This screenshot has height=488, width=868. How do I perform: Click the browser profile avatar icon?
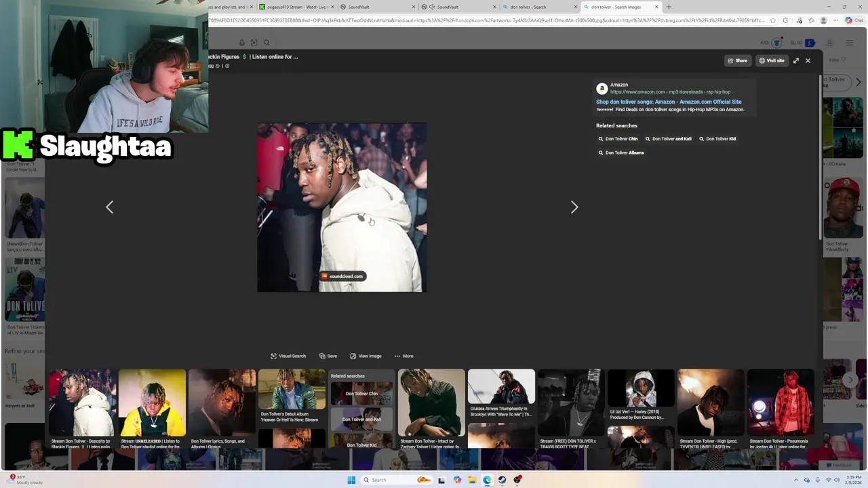pyautogui.click(x=823, y=20)
